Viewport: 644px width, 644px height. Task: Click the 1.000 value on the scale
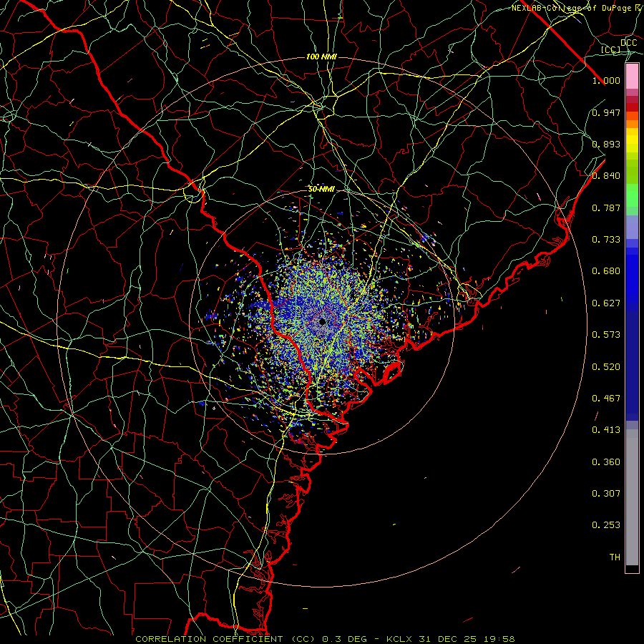(x=606, y=81)
